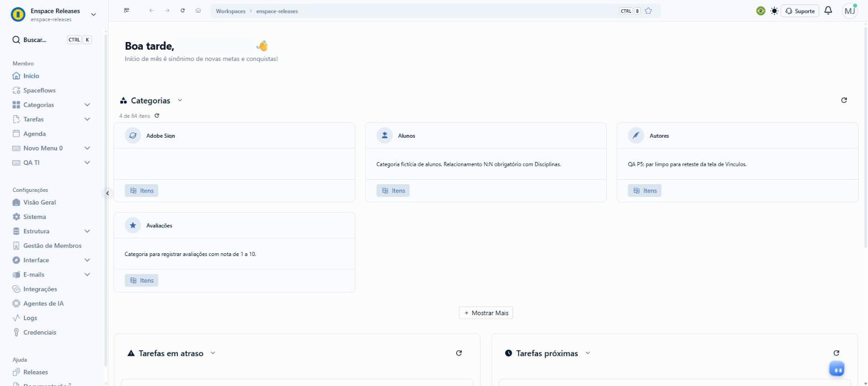
Task: Click the Enspace Releases logo icon
Action: 18,14
